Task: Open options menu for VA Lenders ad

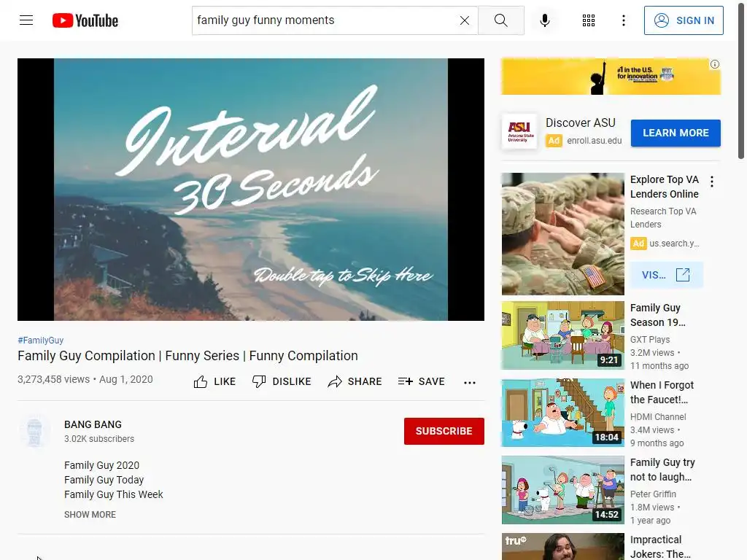Action: tap(711, 181)
